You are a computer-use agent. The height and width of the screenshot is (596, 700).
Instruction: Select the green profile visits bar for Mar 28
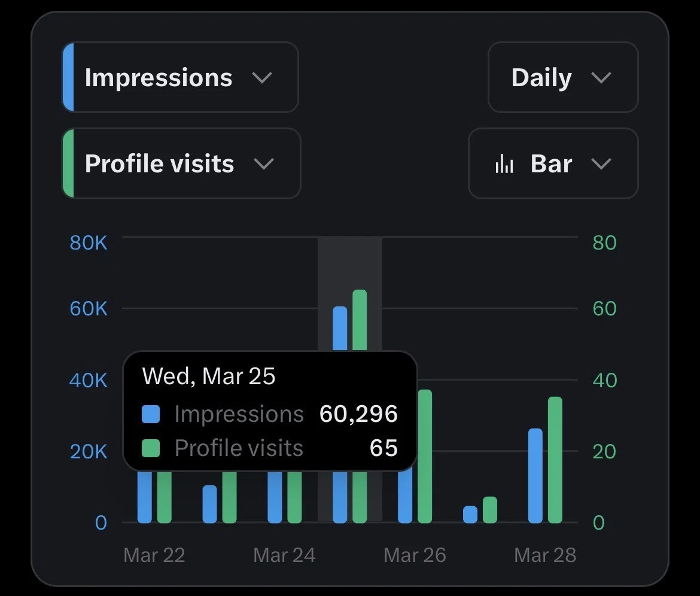(x=555, y=460)
